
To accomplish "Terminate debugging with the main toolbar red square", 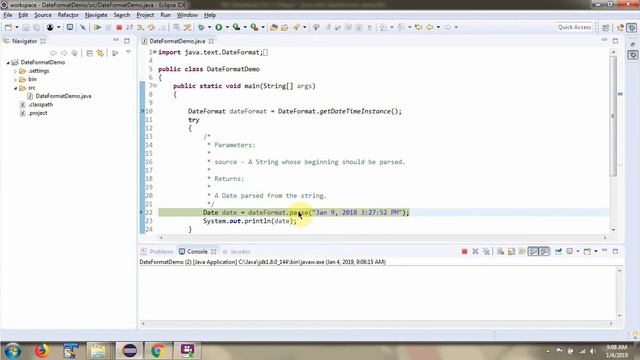I will pyautogui.click(x=119, y=27).
